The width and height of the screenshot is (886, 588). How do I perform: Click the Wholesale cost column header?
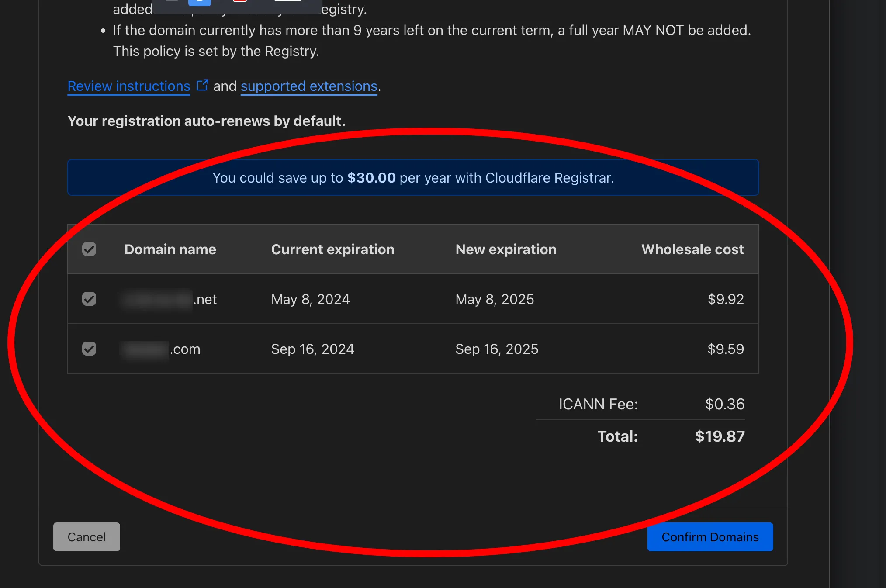click(x=692, y=249)
